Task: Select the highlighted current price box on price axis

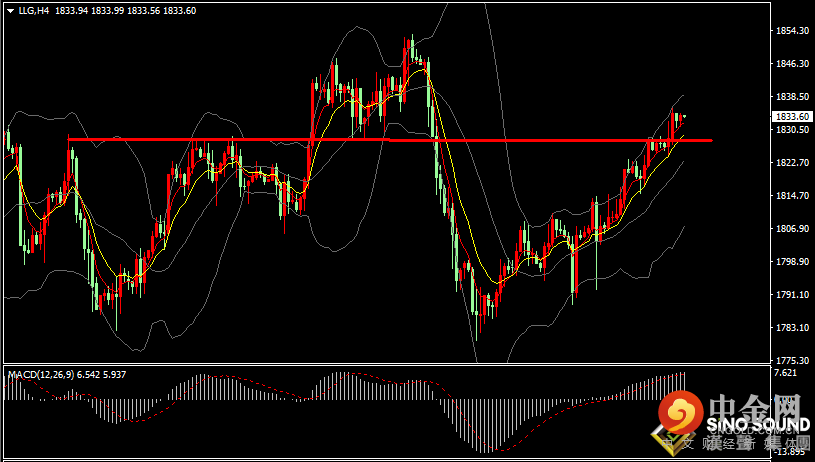Action: click(792, 116)
